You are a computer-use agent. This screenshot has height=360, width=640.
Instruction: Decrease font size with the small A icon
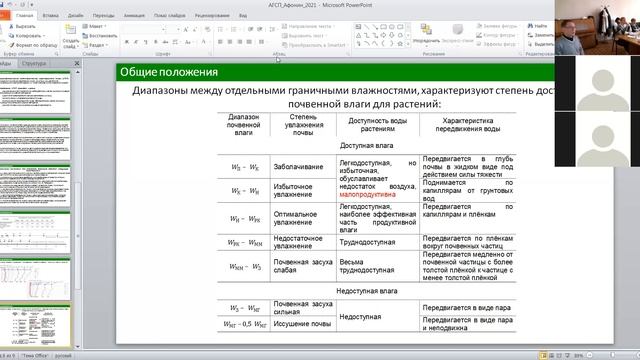coord(195,29)
